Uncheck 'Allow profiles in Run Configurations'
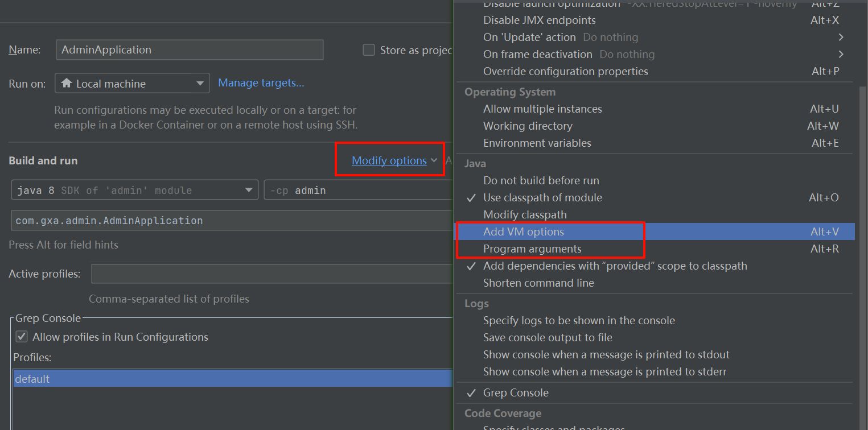868x430 pixels. pyautogui.click(x=22, y=337)
